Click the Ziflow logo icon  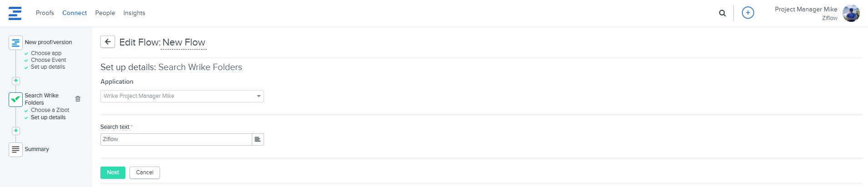15,13
